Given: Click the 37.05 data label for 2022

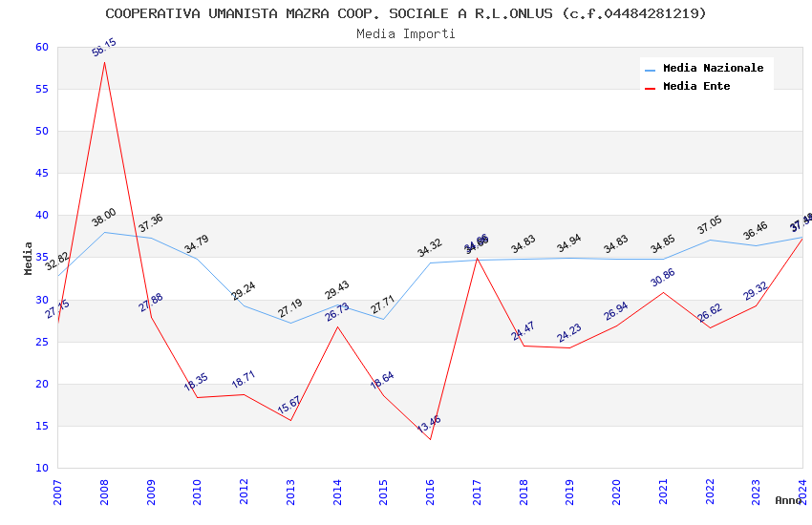Looking at the screenshot, I should tap(710, 225).
